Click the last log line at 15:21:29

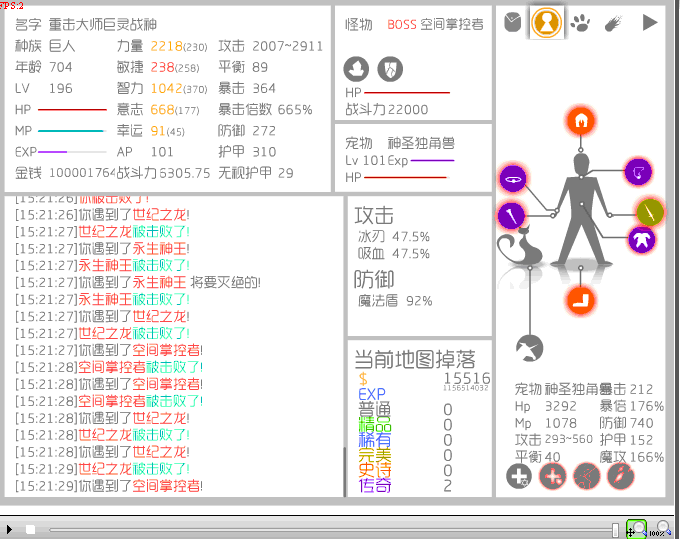pyautogui.click(x=109, y=485)
